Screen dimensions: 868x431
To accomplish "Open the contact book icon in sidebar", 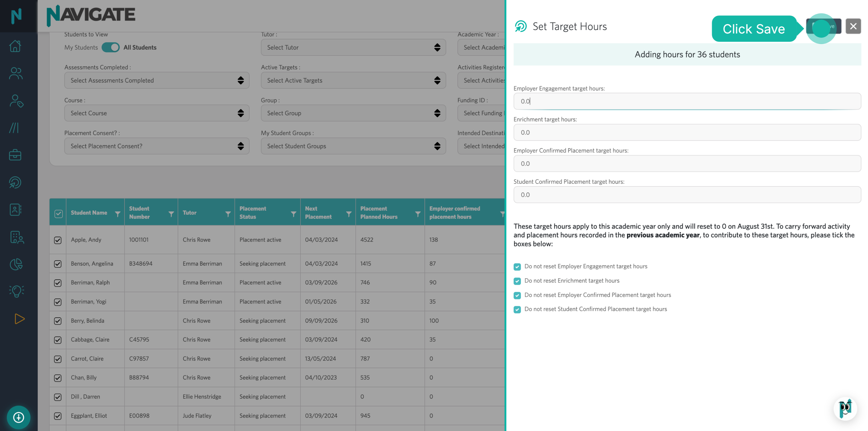I will (x=15, y=210).
